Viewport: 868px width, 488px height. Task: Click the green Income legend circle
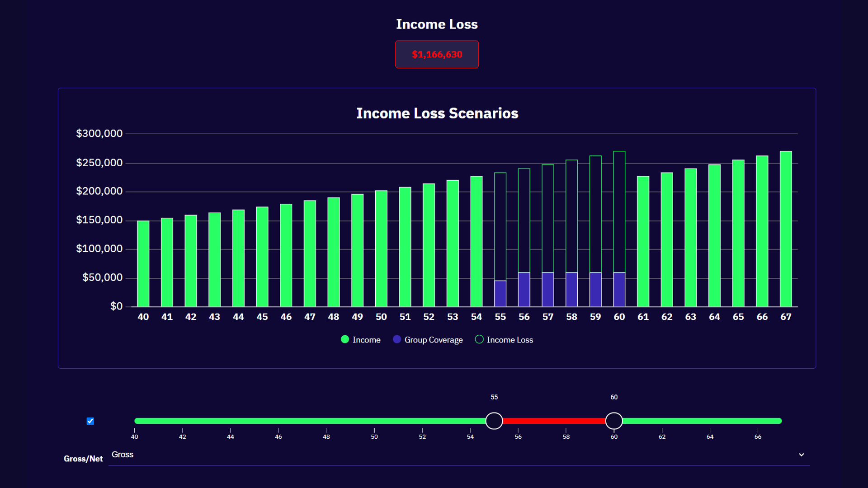tap(345, 339)
